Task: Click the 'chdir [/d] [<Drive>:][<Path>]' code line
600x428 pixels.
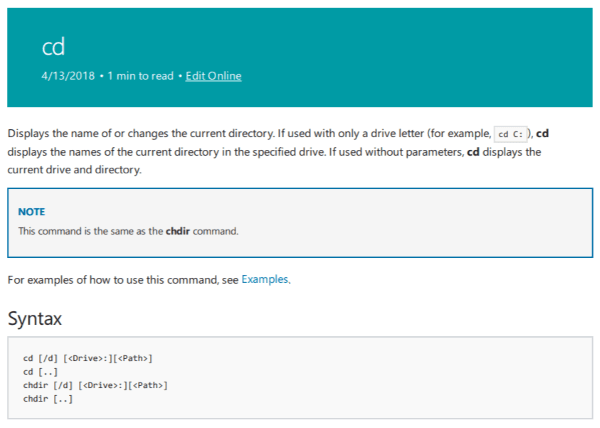Action: coord(95,385)
